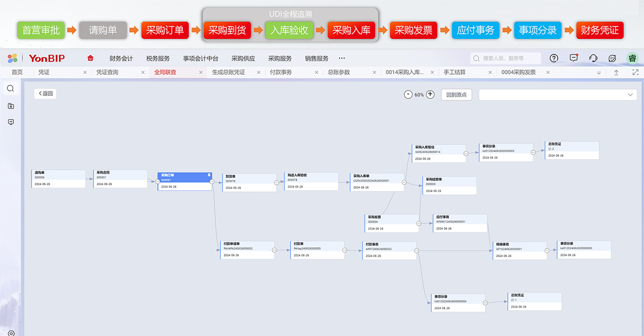Image resolution: width=644 pixels, height=336 pixels.
Task: Zoom in with the plus button
Action: point(430,95)
